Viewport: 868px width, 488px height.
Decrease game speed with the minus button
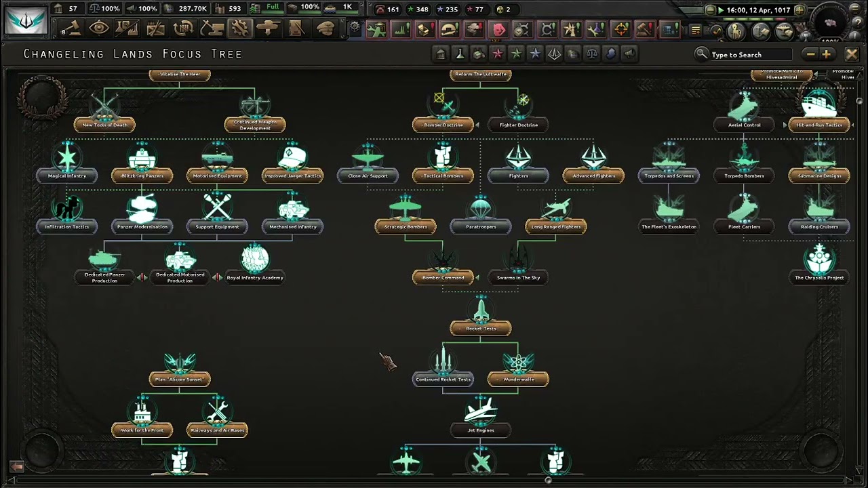click(x=710, y=10)
